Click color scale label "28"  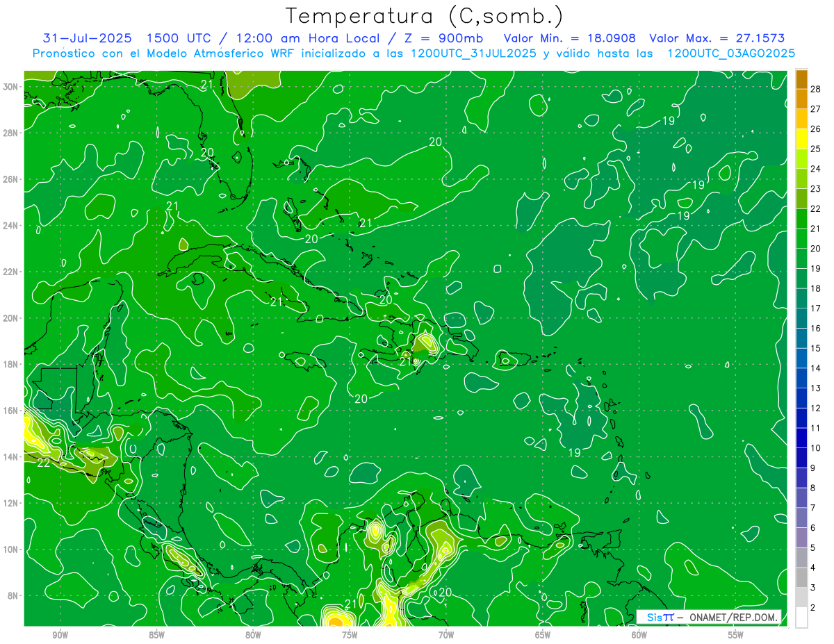[x=815, y=88]
